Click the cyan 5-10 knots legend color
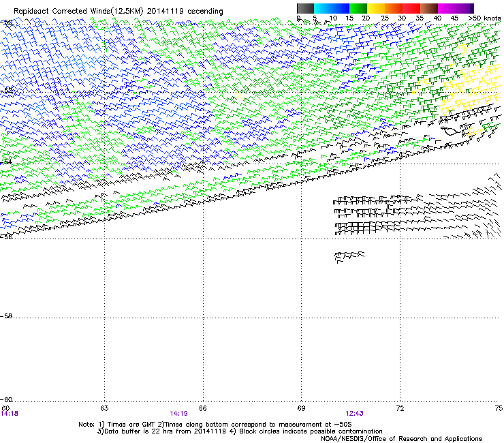Screen dimensions: 504x443 tap(323, 8)
